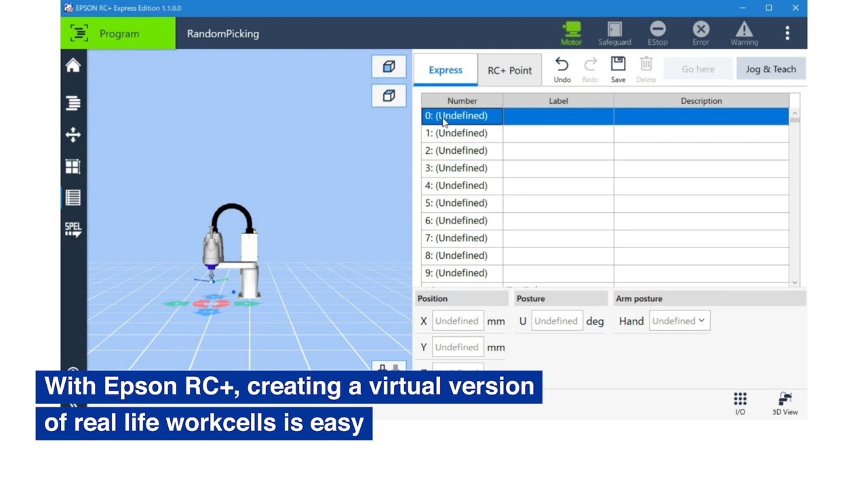This screenshot has height=488, width=868.
Task: Click the Delete trash icon
Action: (646, 70)
